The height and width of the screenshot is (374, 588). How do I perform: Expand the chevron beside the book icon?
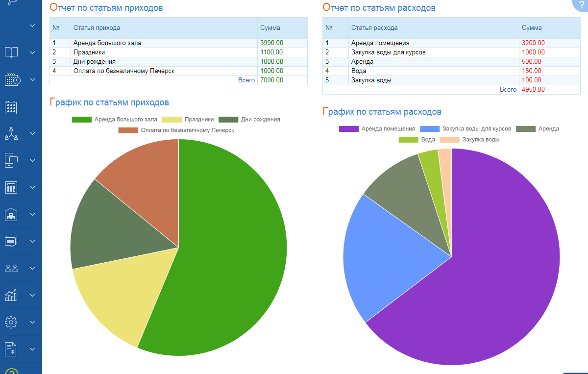coord(32,52)
